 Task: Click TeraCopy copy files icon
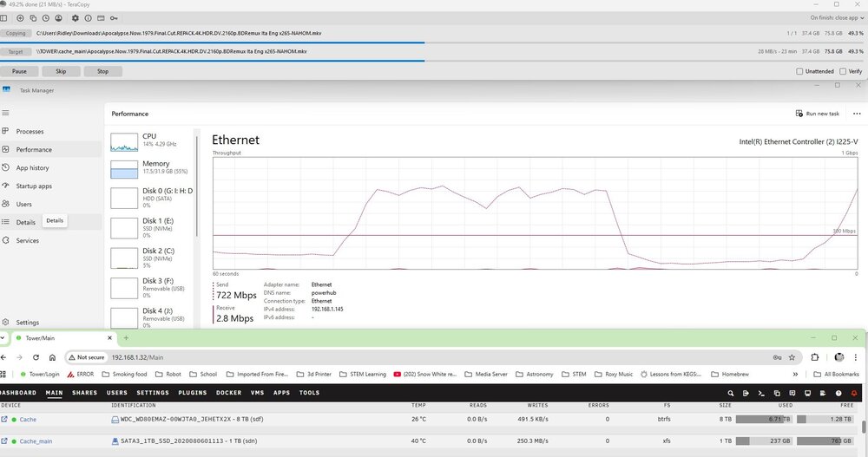click(x=33, y=18)
